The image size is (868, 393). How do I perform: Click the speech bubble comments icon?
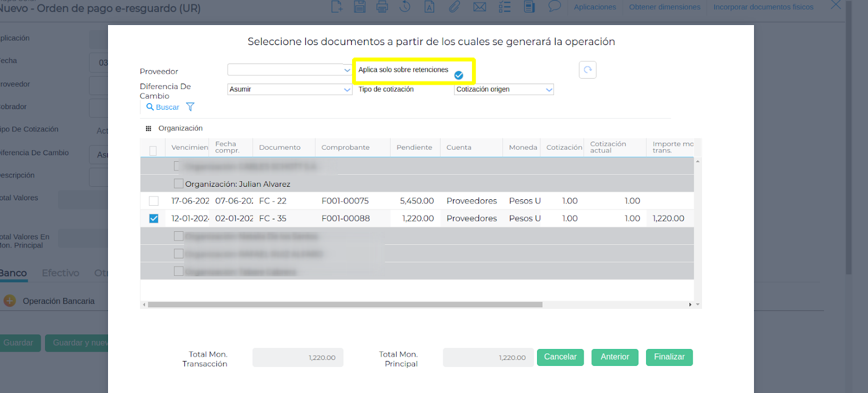[x=554, y=7]
